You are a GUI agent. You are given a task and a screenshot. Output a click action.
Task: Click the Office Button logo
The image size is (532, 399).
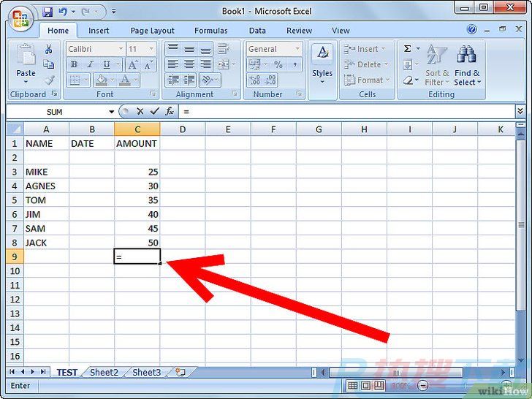tap(20, 18)
